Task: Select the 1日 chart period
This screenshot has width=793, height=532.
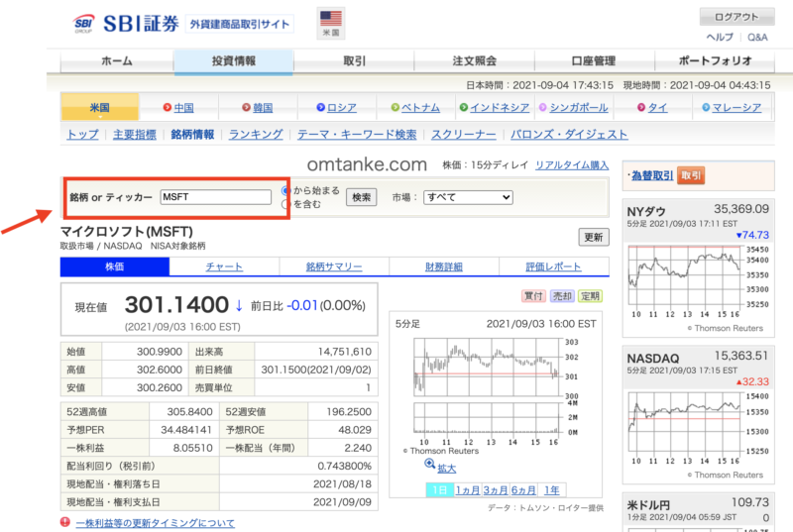Action: coord(439,489)
